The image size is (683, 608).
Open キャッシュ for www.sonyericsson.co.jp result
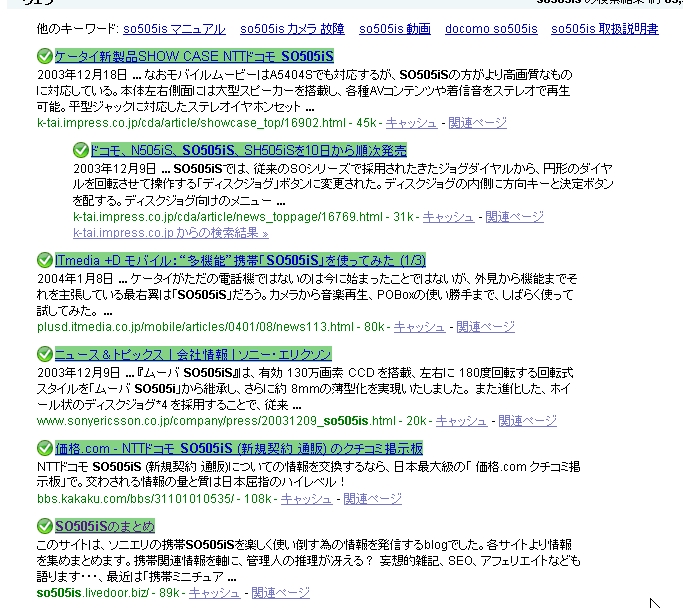[x=461, y=421]
